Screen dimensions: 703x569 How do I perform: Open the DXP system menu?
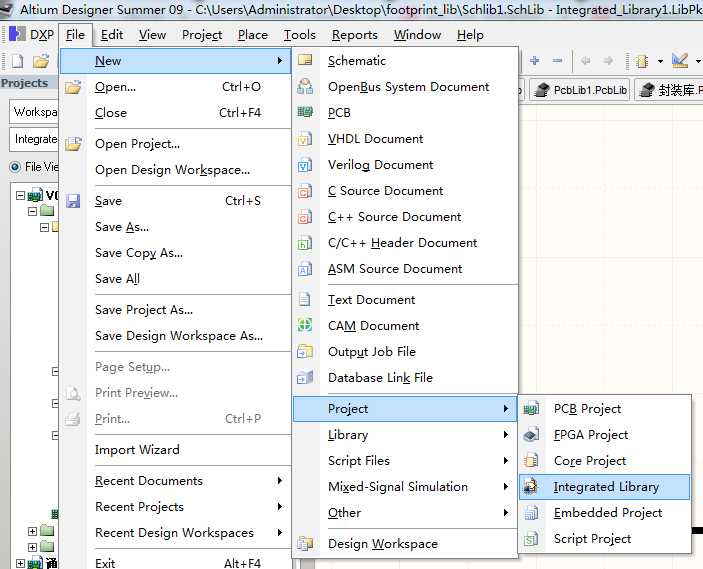coord(31,35)
